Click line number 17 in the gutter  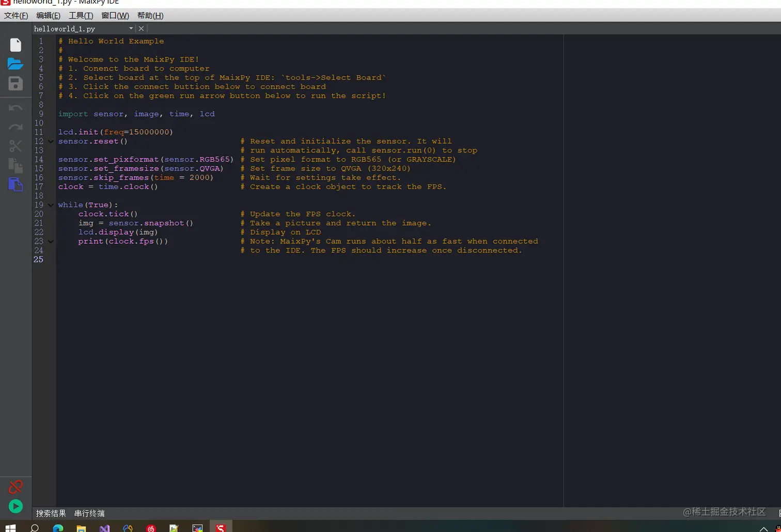39,187
